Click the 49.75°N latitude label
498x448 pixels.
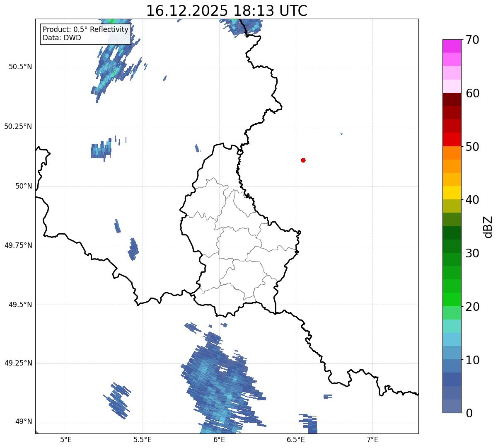18,245
